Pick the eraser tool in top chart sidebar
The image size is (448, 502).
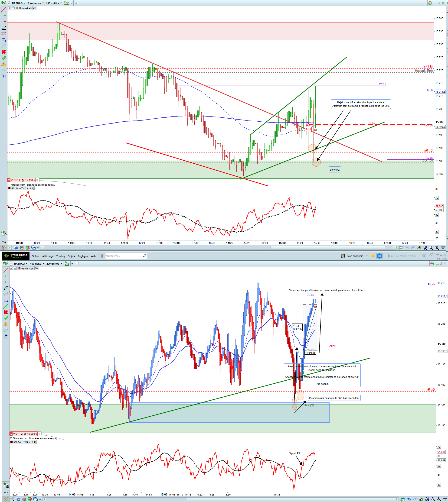pyautogui.click(x=4, y=28)
